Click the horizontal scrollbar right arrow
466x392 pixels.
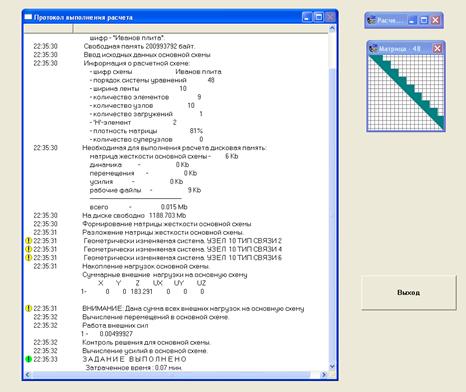pyautogui.click(x=323, y=375)
